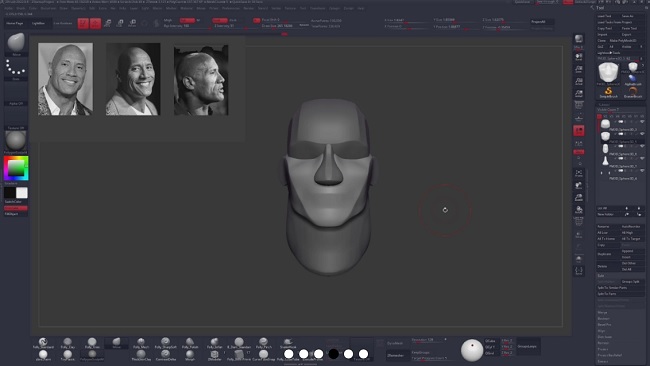
Task: Toggle the Mrgb button in top shelf
Action: [168, 20]
